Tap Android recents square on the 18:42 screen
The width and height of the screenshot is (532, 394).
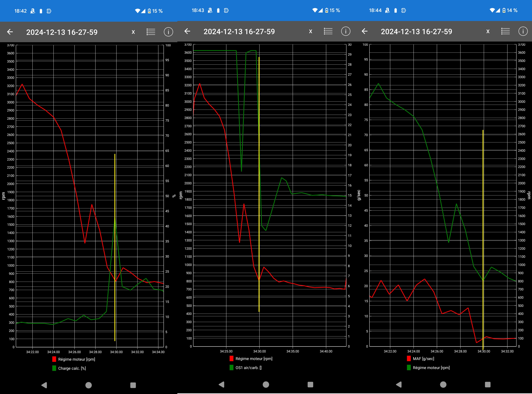[x=133, y=385]
